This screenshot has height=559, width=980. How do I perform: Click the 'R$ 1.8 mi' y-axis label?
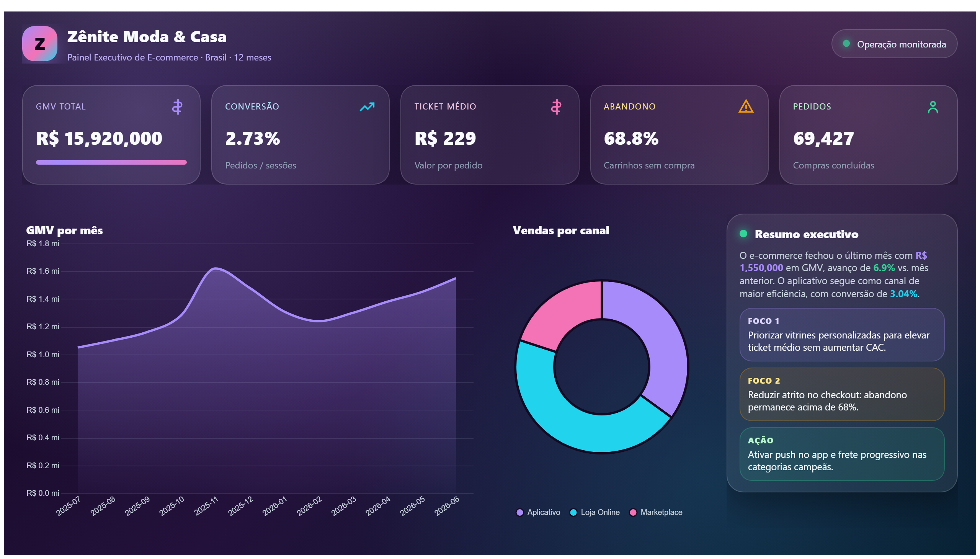pos(42,244)
